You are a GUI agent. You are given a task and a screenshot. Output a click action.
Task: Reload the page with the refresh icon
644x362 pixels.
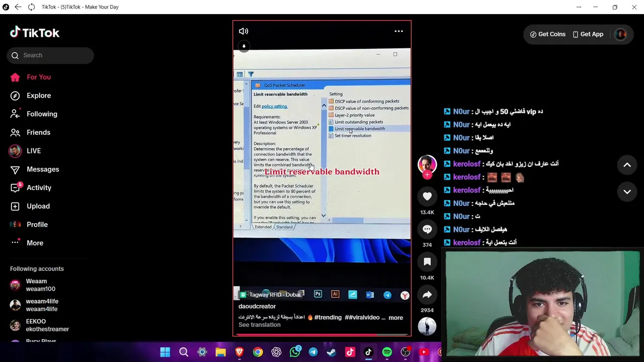(x=31, y=7)
